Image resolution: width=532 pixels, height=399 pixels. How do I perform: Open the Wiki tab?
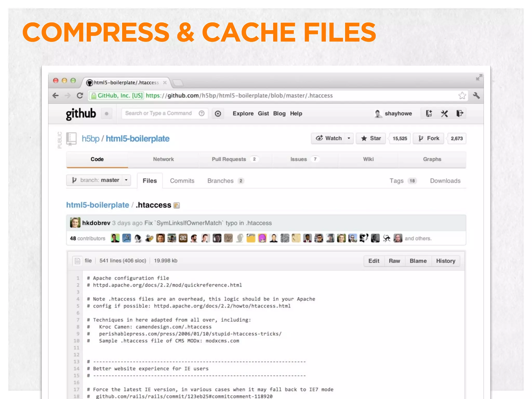[x=368, y=159]
